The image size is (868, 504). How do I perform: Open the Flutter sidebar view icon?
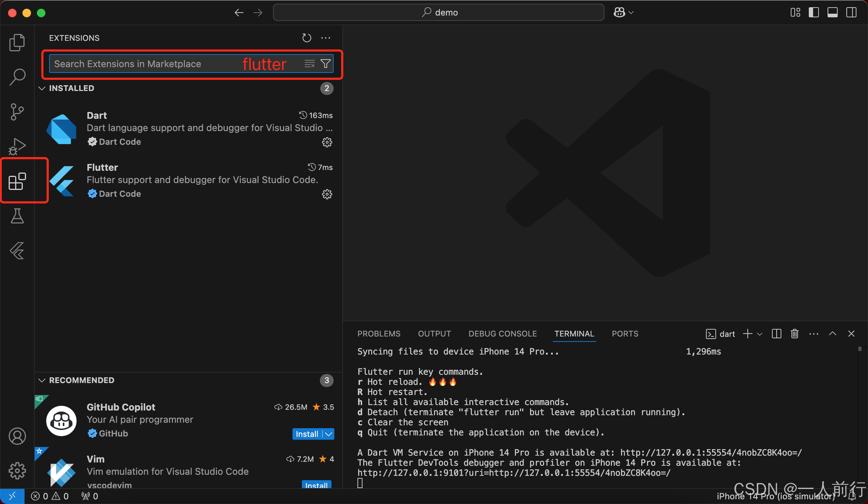point(17,251)
